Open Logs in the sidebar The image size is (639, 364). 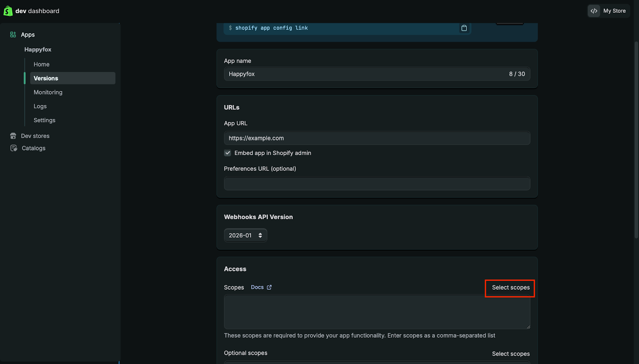[40, 106]
